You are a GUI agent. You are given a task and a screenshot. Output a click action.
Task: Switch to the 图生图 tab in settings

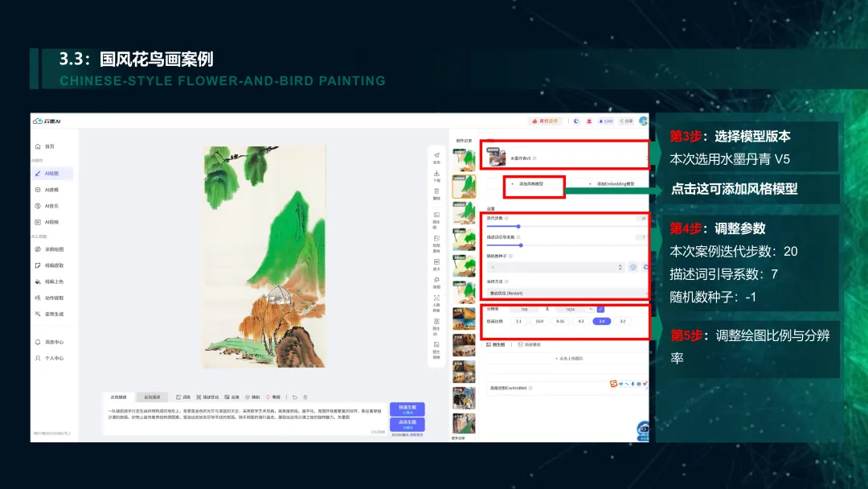[496, 344]
